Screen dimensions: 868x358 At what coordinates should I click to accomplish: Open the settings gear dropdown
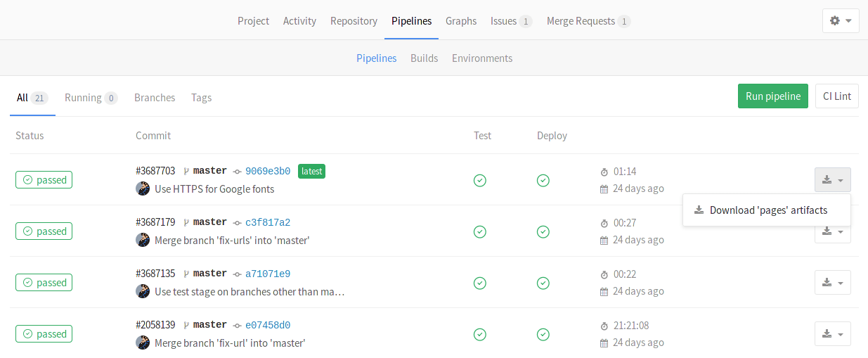point(841,21)
